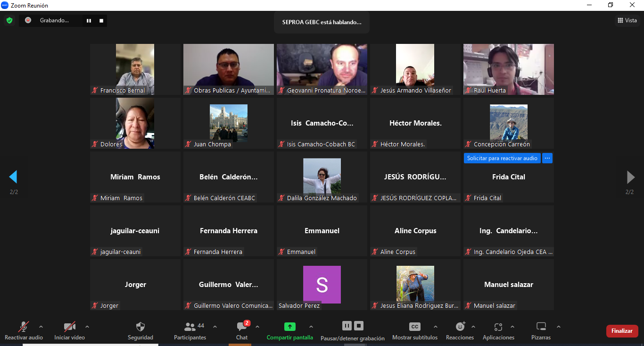Open the Chat panel
The width and height of the screenshot is (644, 346).
point(242,327)
